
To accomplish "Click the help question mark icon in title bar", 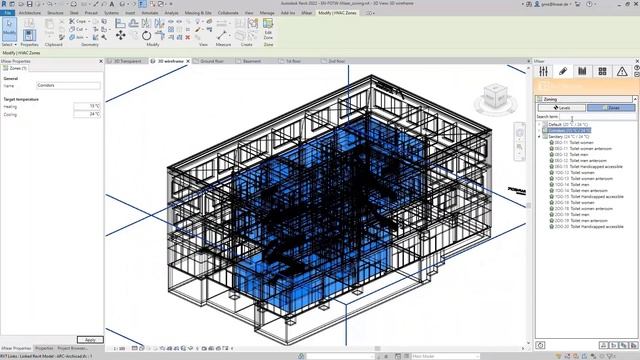I will (589, 4).
